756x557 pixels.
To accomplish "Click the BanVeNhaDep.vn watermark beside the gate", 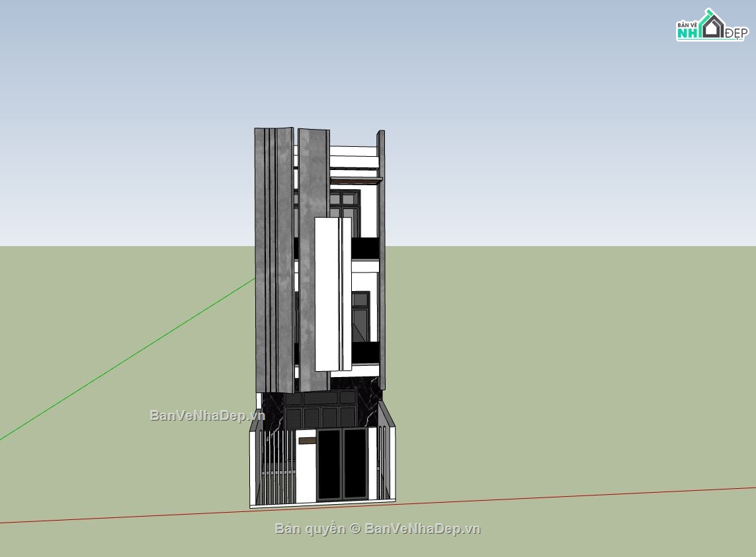I will point(206,415).
